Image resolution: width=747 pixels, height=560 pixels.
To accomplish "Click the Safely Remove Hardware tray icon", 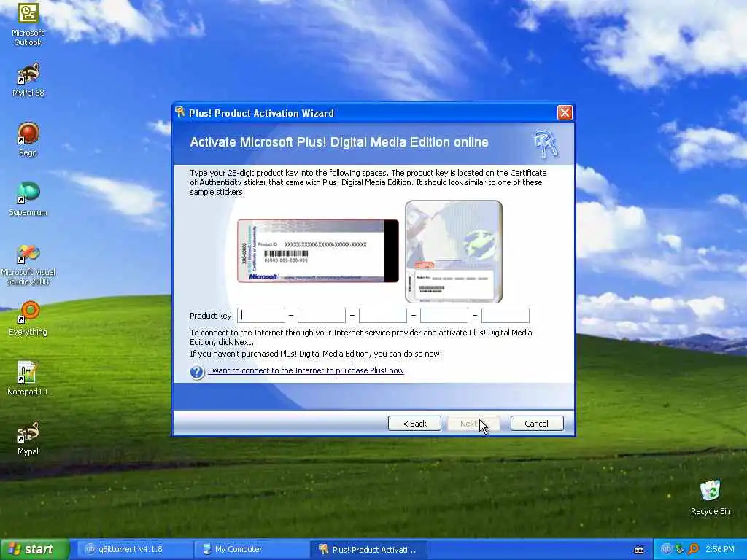I will [680, 550].
